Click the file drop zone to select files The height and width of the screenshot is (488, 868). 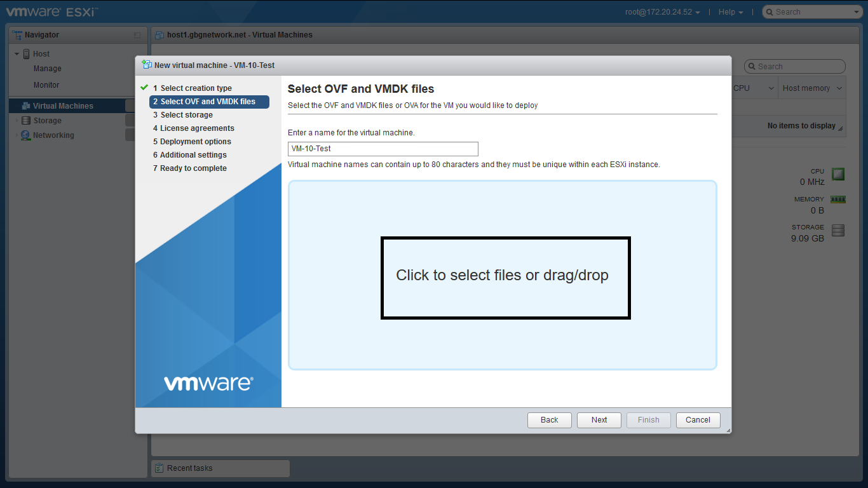(x=502, y=275)
